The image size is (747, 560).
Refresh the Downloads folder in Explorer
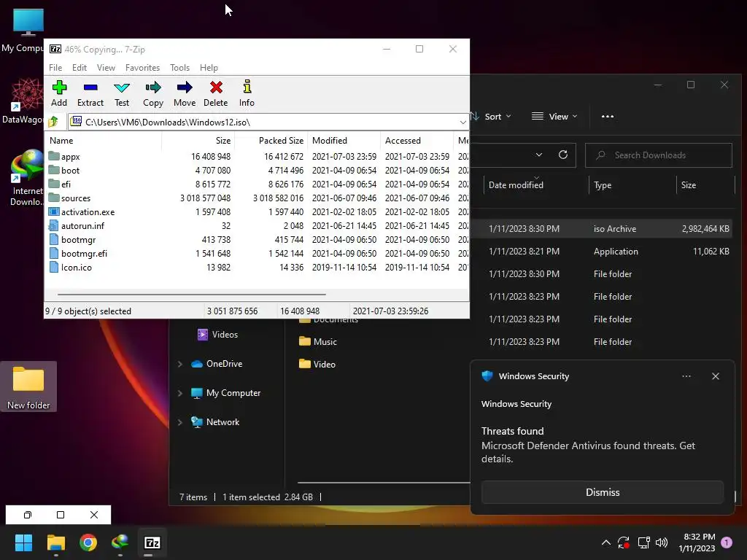point(563,155)
